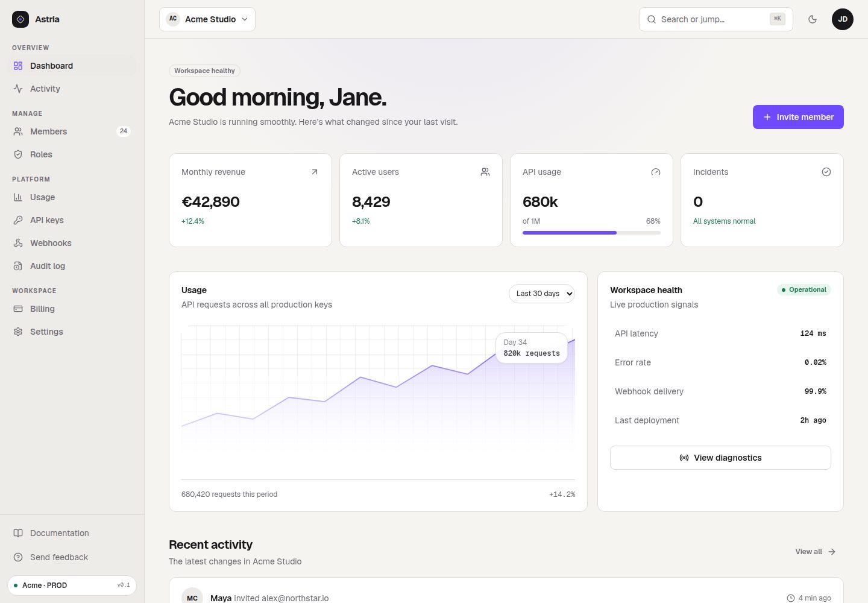Image resolution: width=868 pixels, height=603 pixels.
Task: Click the 0.02% Error rate value
Action: click(816, 362)
